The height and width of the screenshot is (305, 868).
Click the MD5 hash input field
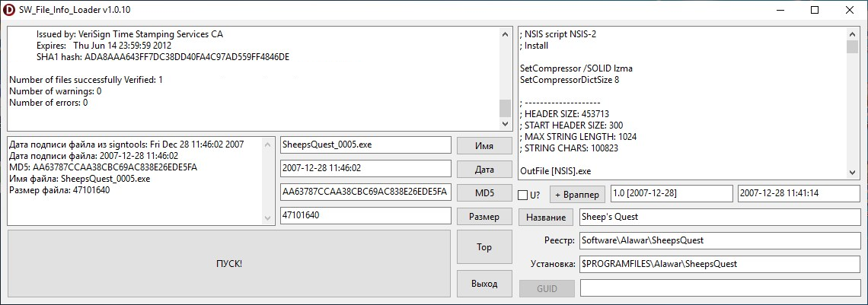click(366, 192)
